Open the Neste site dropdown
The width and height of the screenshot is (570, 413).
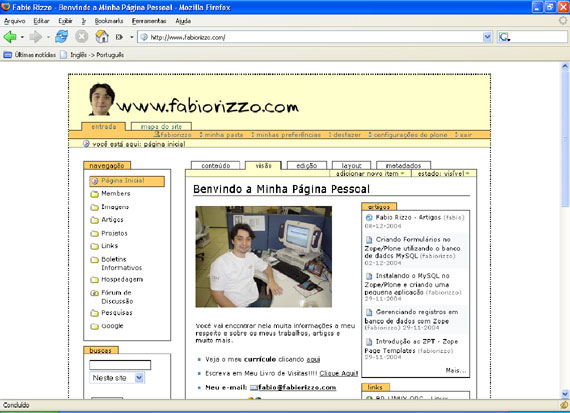coord(117,378)
